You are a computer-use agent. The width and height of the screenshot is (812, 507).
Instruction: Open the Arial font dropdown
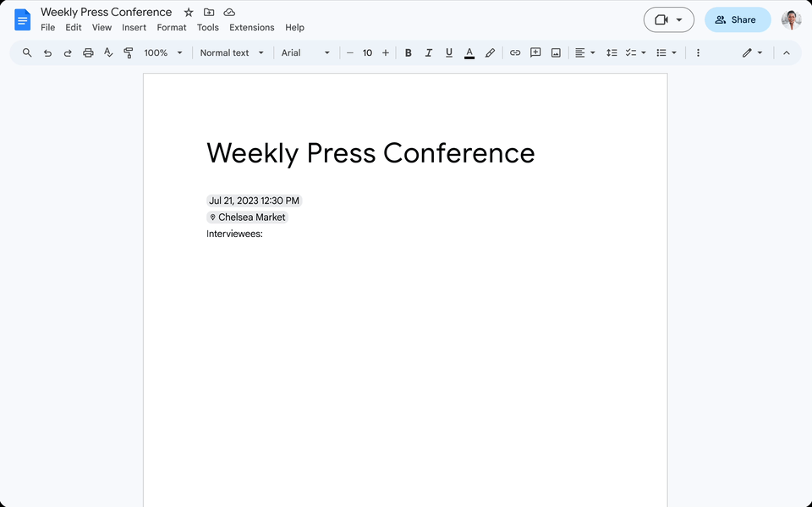click(305, 52)
